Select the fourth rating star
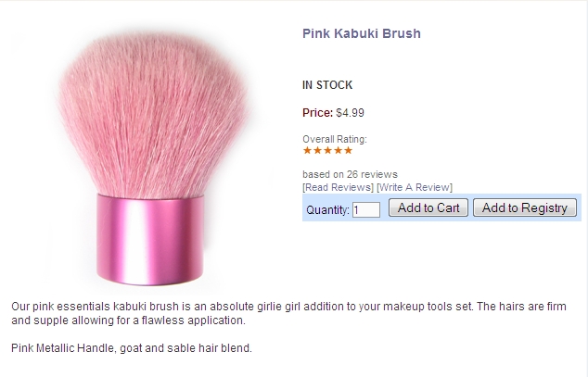The width and height of the screenshot is (588, 377). pos(338,150)
